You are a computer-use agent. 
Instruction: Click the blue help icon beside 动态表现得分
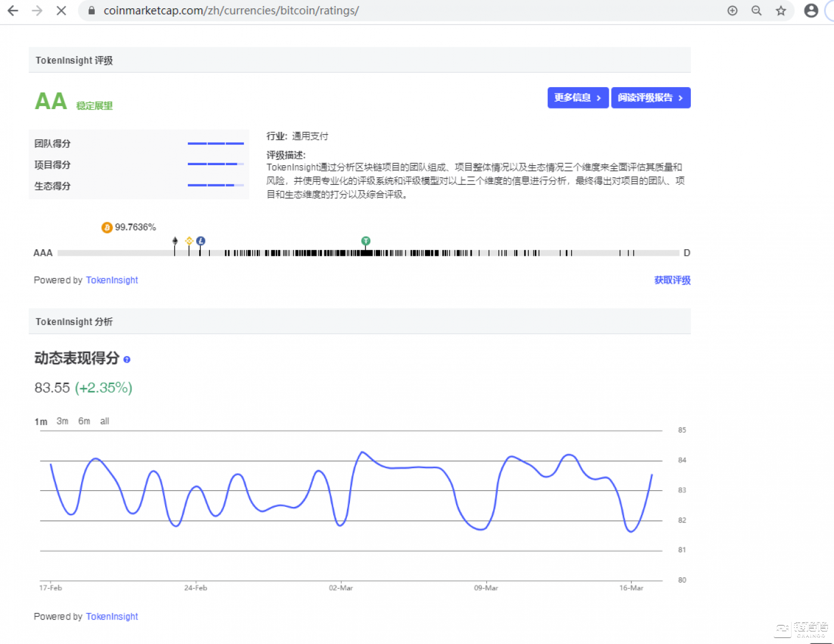[126, 360]
